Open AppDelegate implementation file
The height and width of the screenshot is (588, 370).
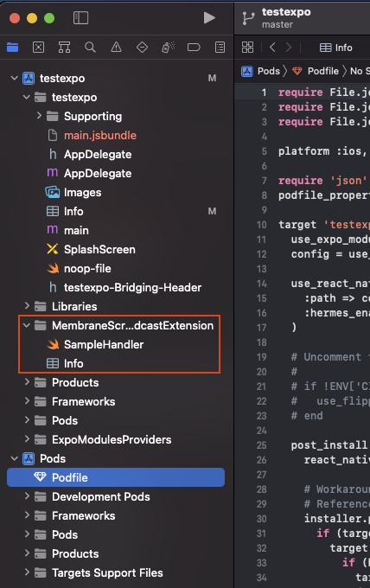98,173
